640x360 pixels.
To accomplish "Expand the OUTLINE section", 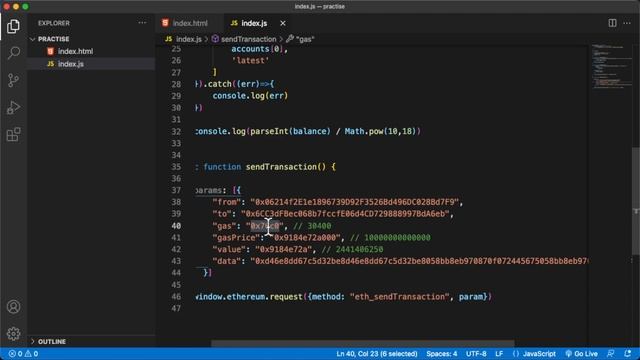I will (52, 342).
